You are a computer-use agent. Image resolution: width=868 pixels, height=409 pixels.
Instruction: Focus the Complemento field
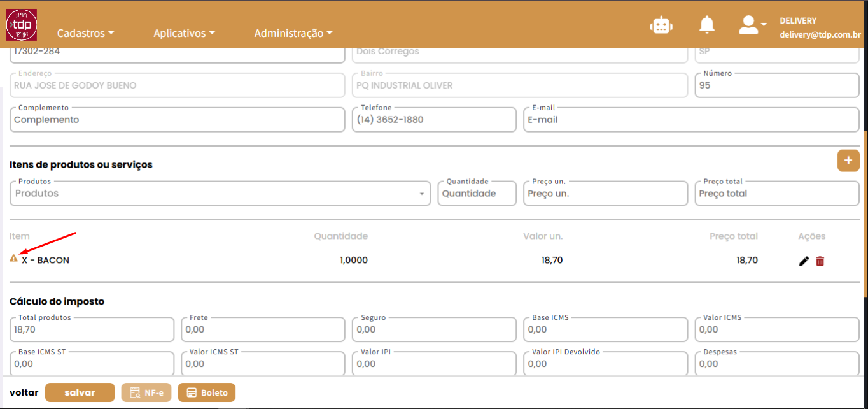pos(178,120)
